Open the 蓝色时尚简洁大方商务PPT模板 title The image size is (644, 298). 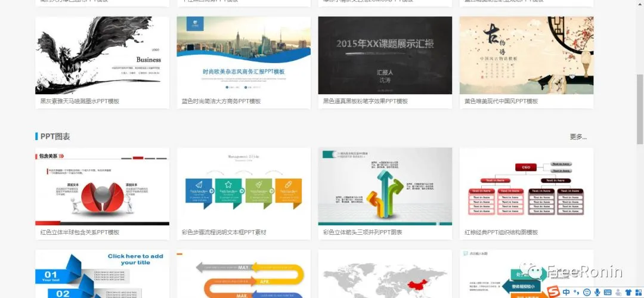[x=221, y=101]
